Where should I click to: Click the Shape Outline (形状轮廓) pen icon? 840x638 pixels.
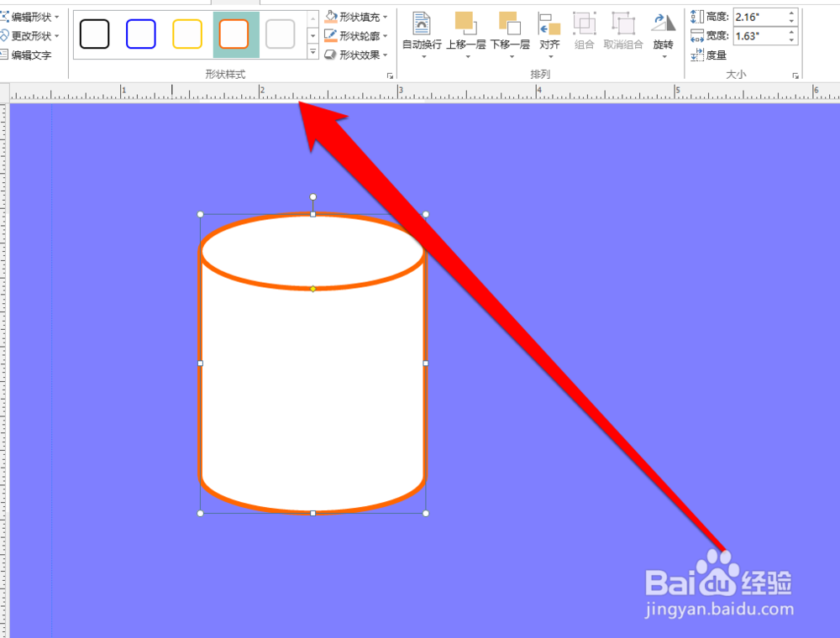click(x=331, y=36)
